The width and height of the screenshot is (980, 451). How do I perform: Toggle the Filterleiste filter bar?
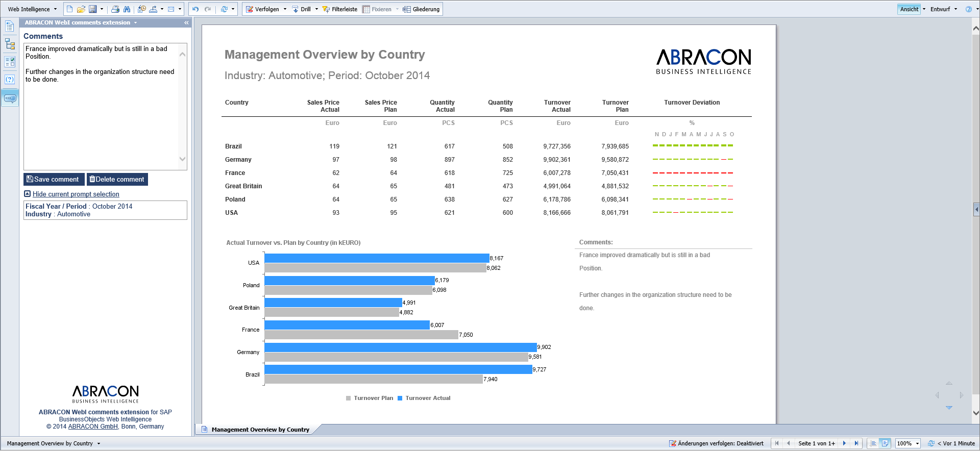pyautogui.click(x=339, y=9)
